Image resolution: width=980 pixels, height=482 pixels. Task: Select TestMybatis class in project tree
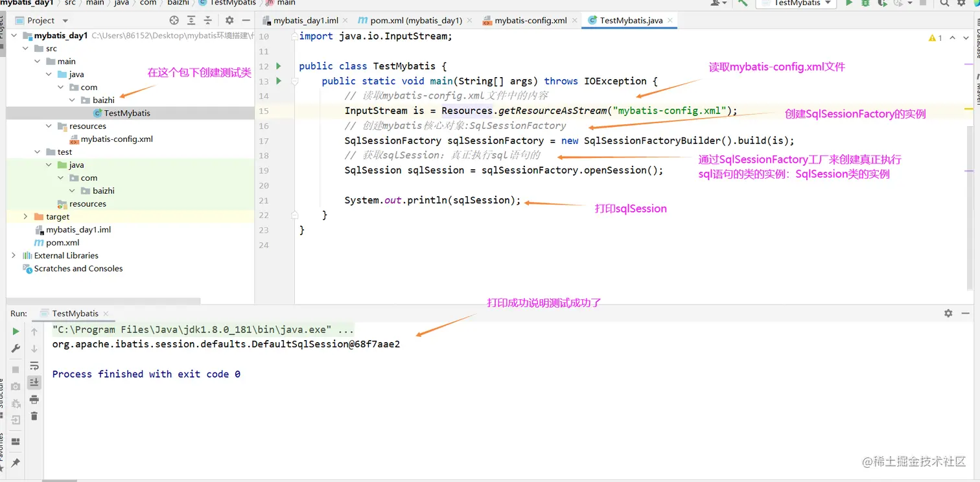point(121,113)
